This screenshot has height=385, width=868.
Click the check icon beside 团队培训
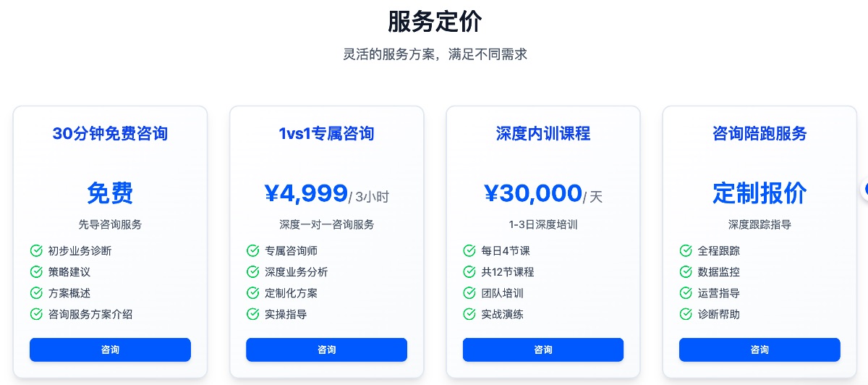(x=469, y=293)
